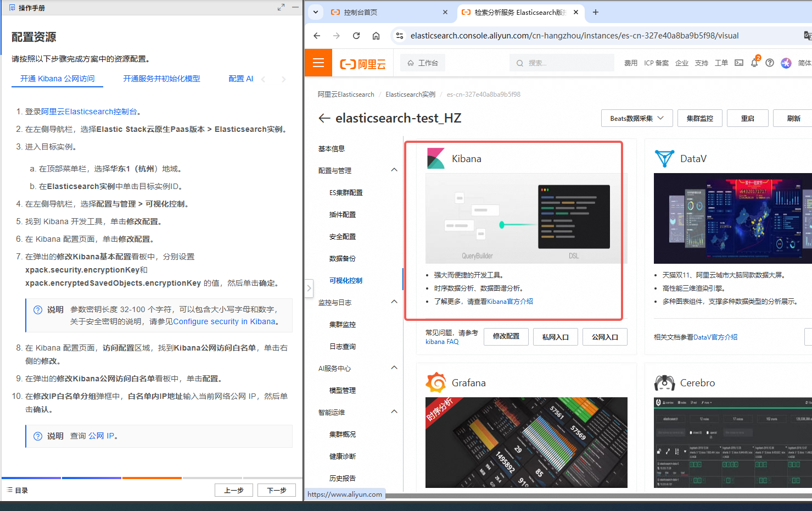Select 安全配置 in the sidebar
Viewport: 812px width, 511px height.
point(343,237)
